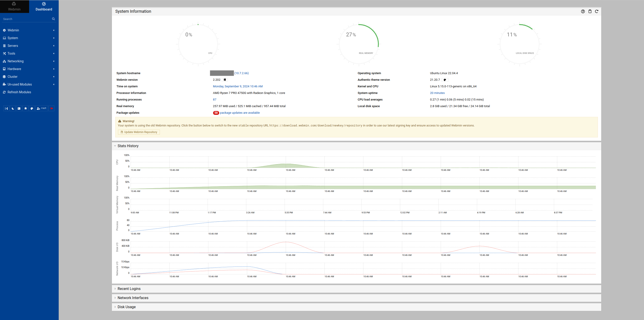Switch on night mode with the moon icon

13,108
